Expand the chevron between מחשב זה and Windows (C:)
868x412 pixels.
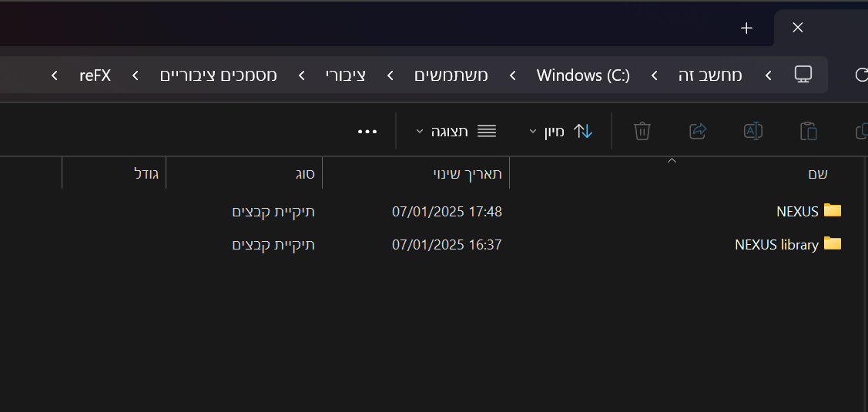tap(655, 75)
